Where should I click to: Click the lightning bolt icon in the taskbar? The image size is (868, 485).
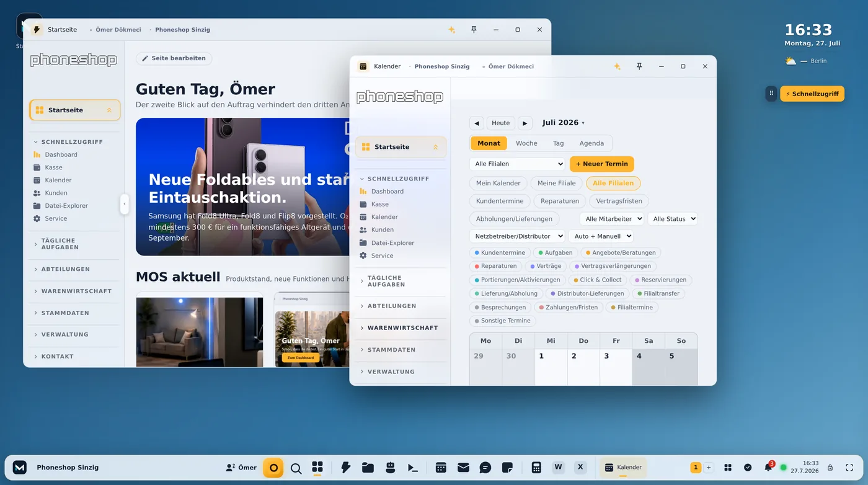(346, 468)
